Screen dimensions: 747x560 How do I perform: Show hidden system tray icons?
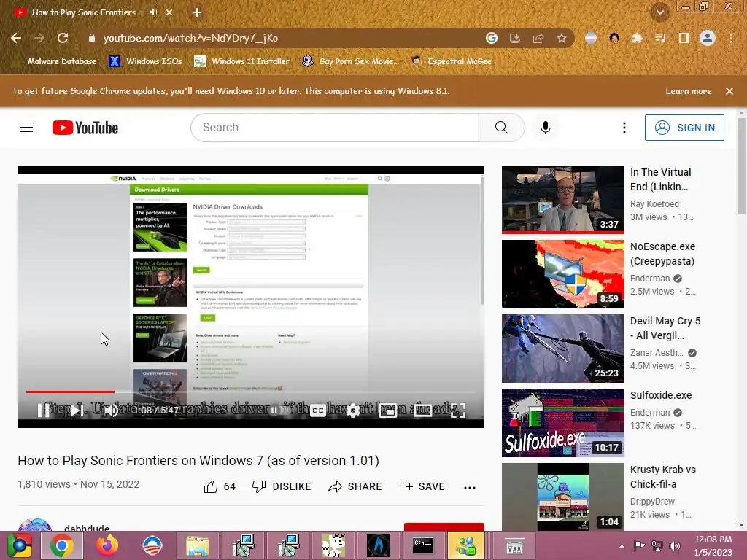pyautogui.click(x=622, y=546)
